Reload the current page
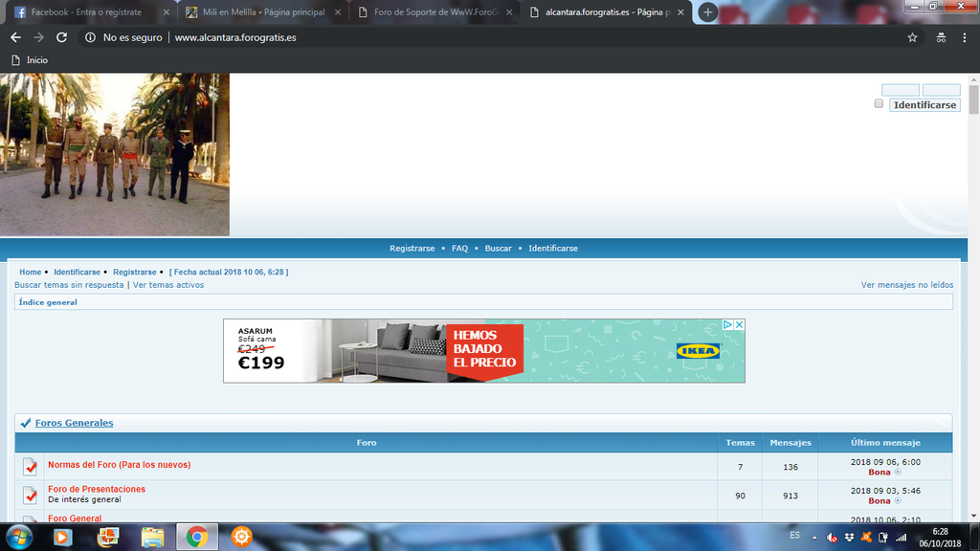The image size is (980, 551). (61, 37)
